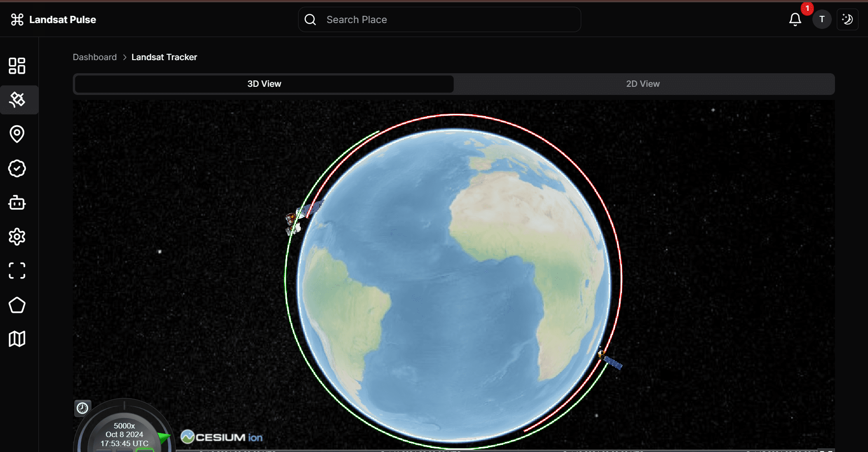Open the settings gear sidebar icon
The image size is (868, 452).
pyautogui.click(x=17, y=237)
